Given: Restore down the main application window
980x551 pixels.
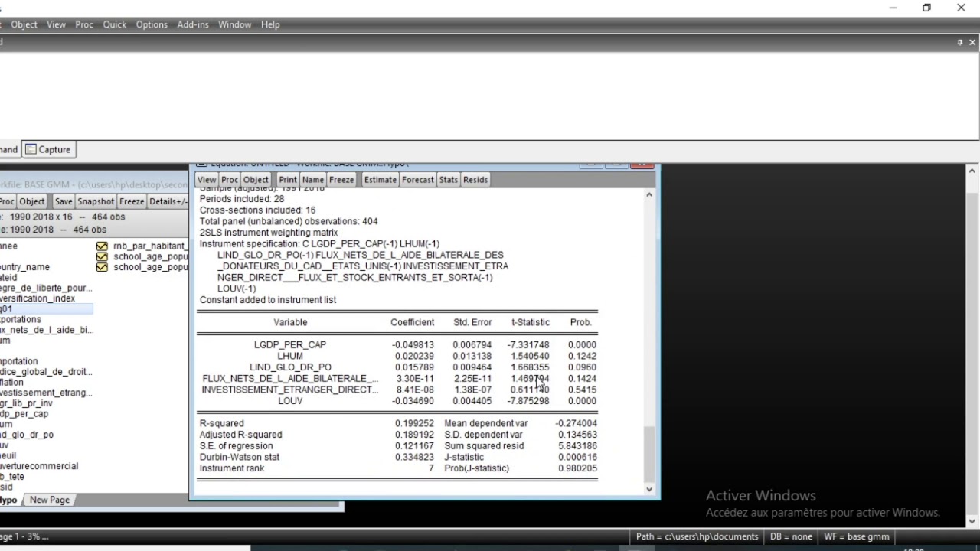Looking at the screenshot, I should click(926, 8).
